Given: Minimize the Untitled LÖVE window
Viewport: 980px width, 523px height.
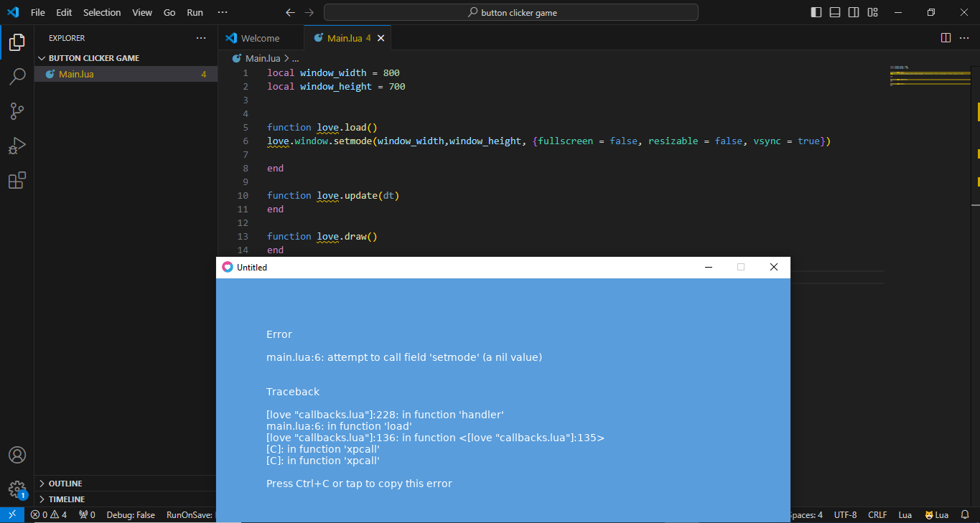Looking at the screenshot, I should [709, 267].
